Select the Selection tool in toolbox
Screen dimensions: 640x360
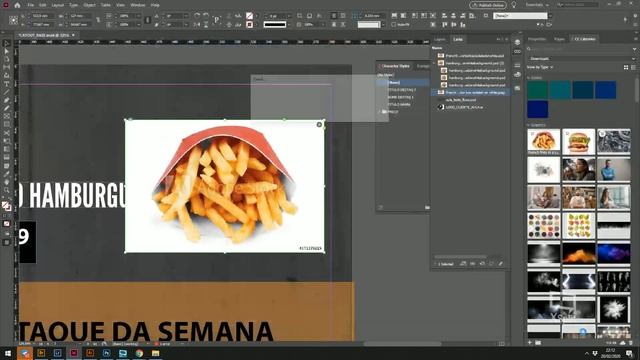7,43
